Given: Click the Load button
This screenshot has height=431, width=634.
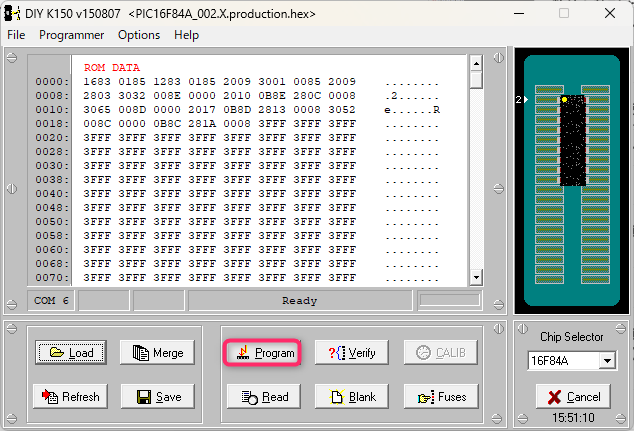Looking at the screenshot, I should point(71,353).
